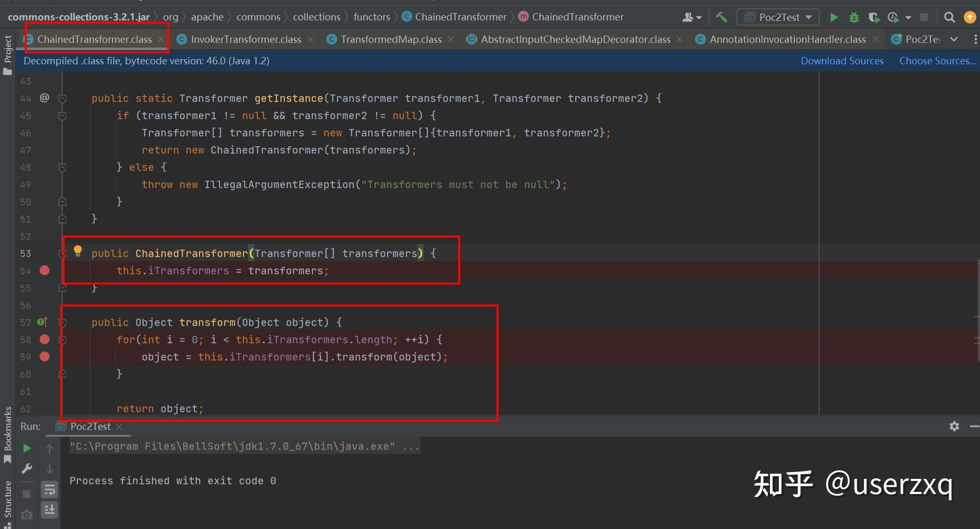Image resolution: width=980 pixels, height=529 pixels.
Task: Build project using the hammer icon
Action: pos(721,17)
